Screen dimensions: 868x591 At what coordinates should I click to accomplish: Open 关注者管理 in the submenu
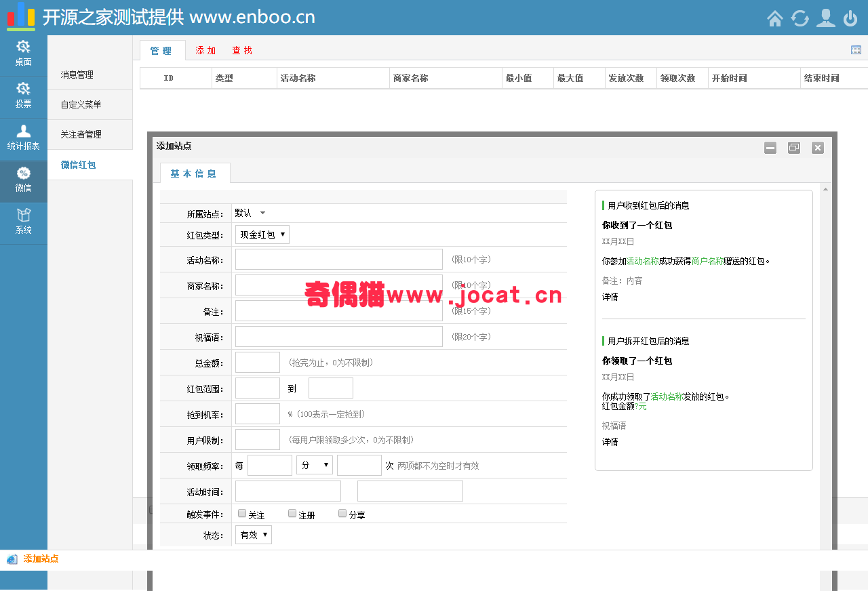coord(90,135)
